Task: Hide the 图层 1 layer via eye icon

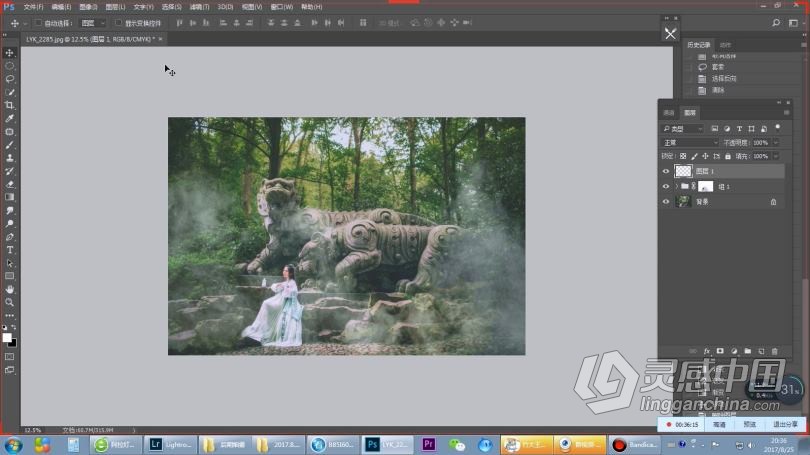Action: 666,171
